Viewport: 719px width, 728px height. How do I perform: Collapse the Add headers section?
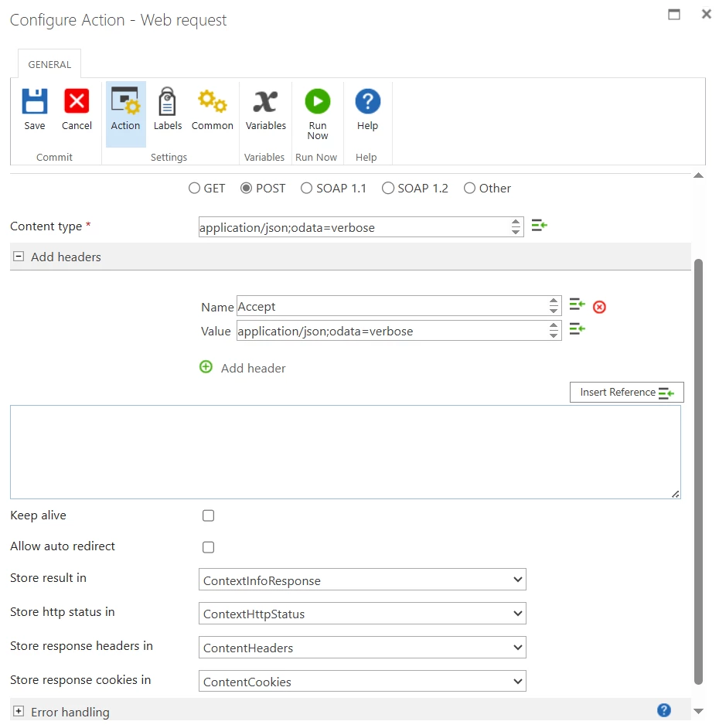click(x=19, y=257)
